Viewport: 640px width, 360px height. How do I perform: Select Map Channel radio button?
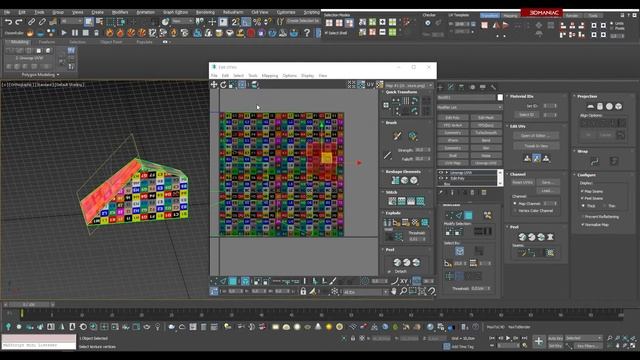[515, 203]
